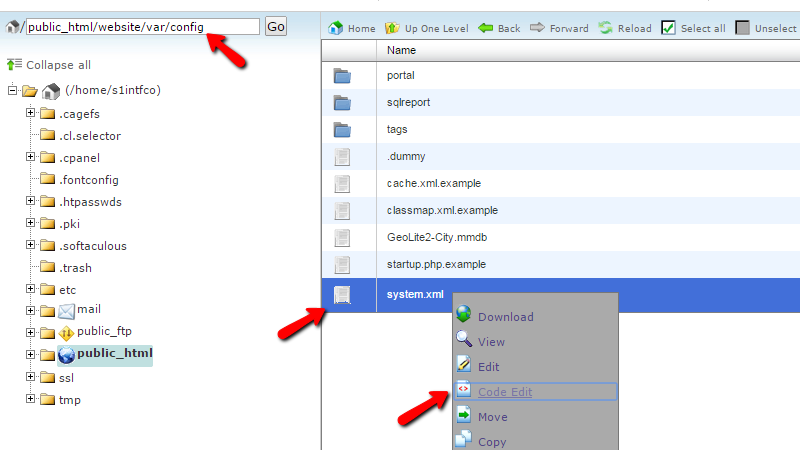
Task: Click the Collapse all link
Action: coord(58,65)
